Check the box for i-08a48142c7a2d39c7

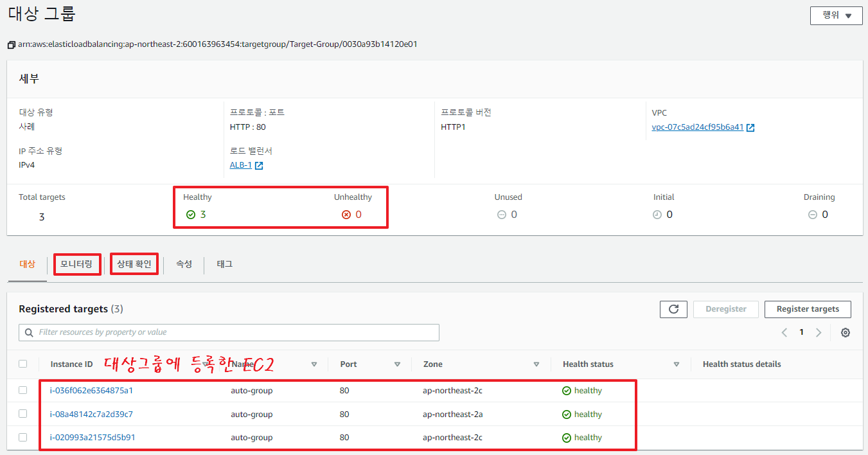(x=23, y=414)
